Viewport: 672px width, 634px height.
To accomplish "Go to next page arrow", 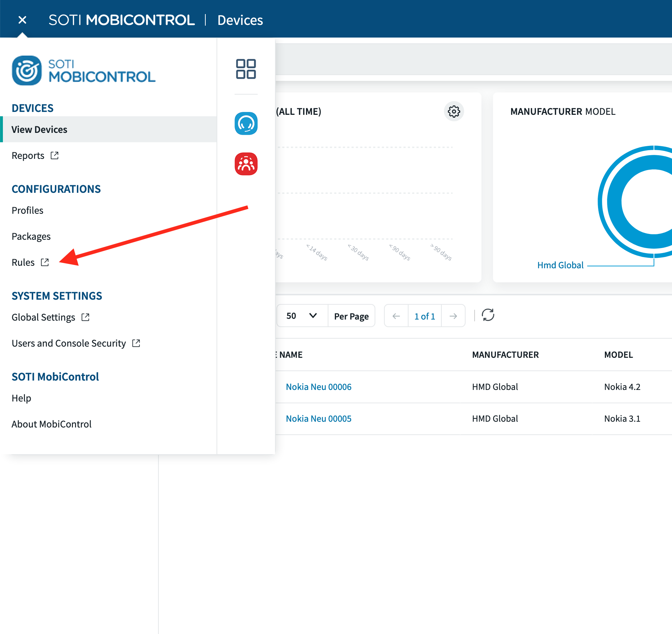I will [x=453, y=316].
